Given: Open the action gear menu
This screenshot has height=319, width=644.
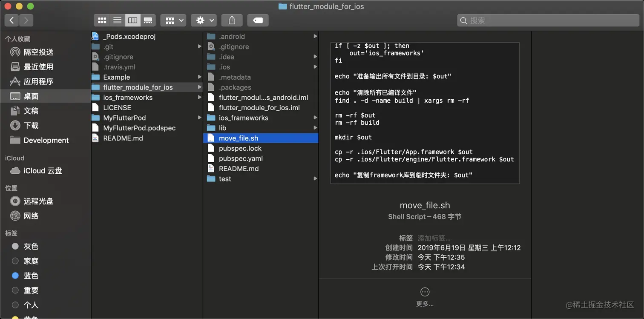Looking at the screenshot, I should click(204, 20).
